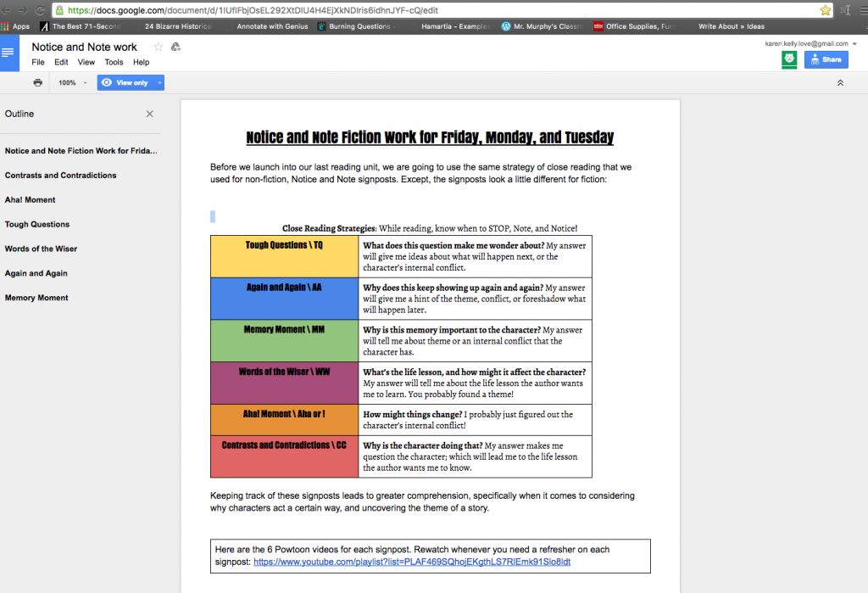Screen dimensions: 868x593
Task: Open the Burning Questions bookmark
Action: (357, 26)
